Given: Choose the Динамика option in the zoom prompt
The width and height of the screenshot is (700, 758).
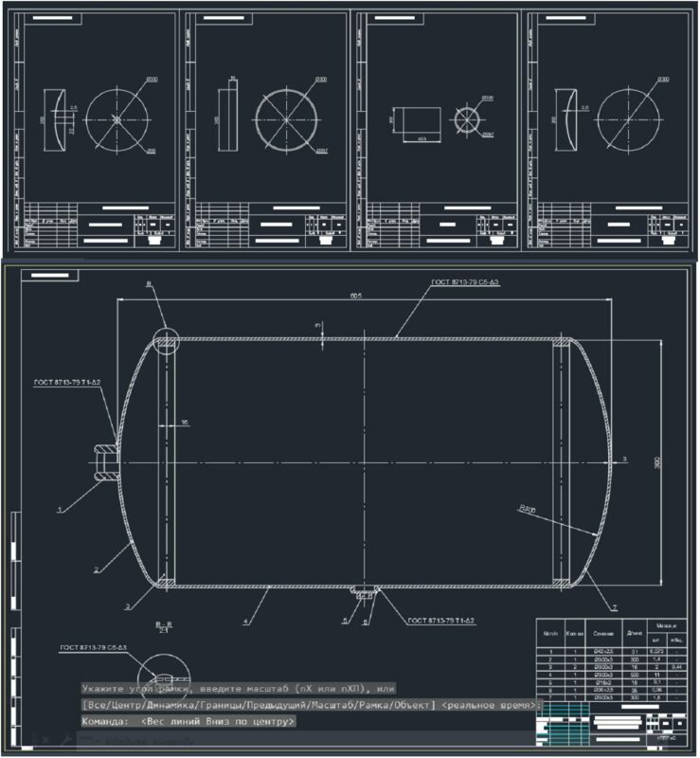Looking at the screenshot, I should tap(169, 705).
